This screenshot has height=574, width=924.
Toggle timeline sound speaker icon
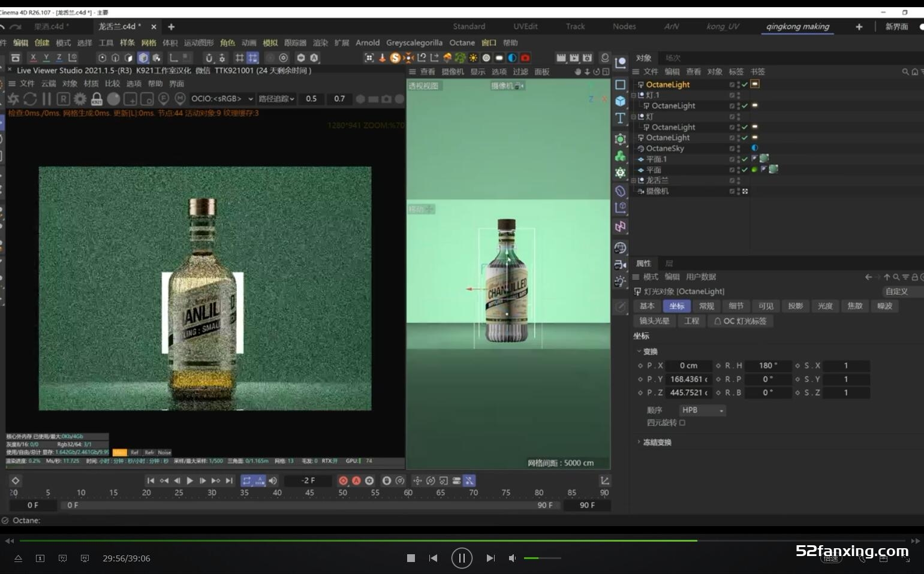[273, 481]
